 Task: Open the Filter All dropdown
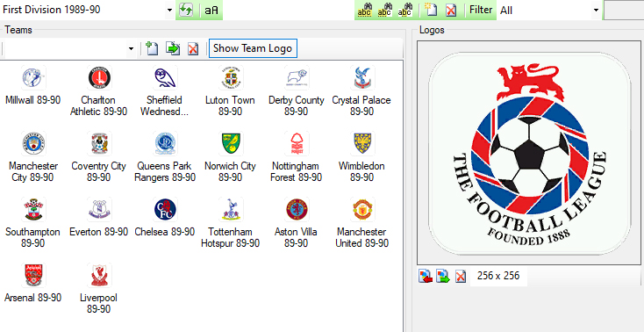click(596, 11)
